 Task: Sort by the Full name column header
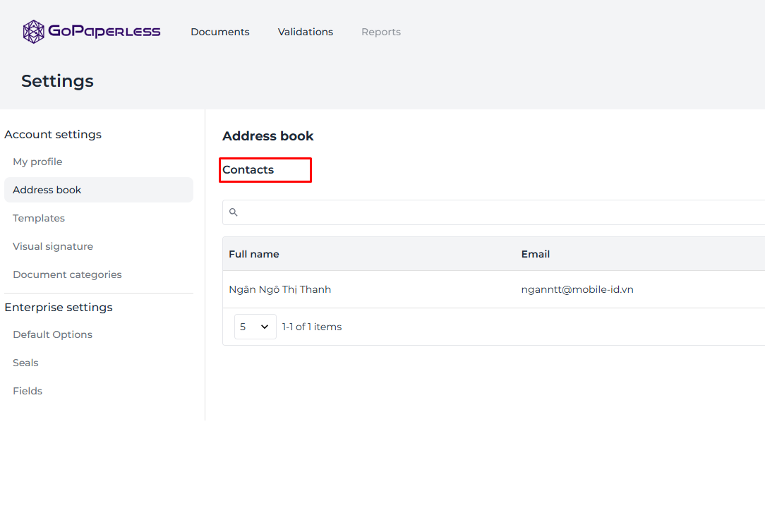253,254
